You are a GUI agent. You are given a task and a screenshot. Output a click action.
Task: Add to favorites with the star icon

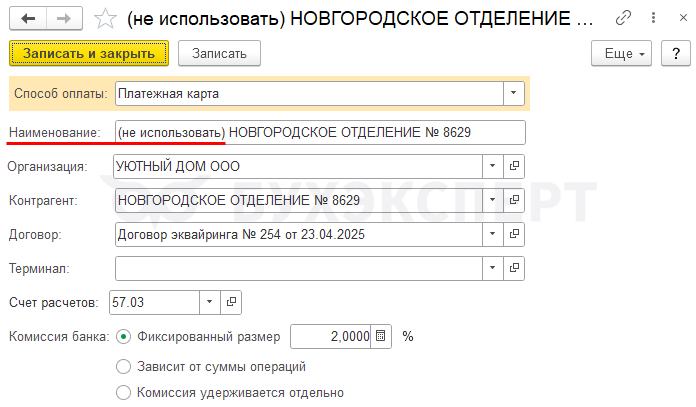(x=105, y=19)
